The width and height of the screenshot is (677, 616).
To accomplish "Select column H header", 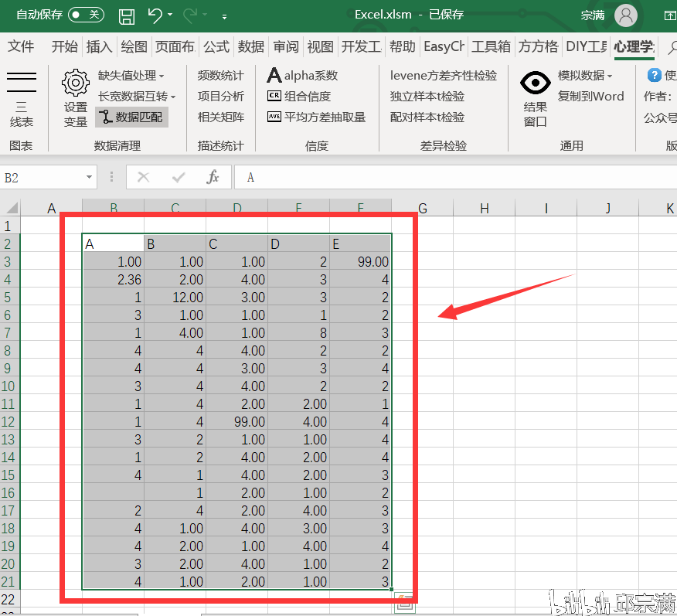I will pos(485,209).
